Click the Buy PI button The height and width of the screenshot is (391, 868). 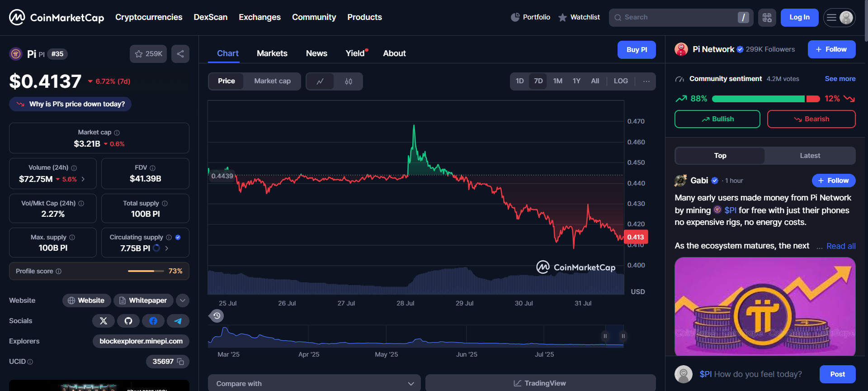tap(637, 50)
